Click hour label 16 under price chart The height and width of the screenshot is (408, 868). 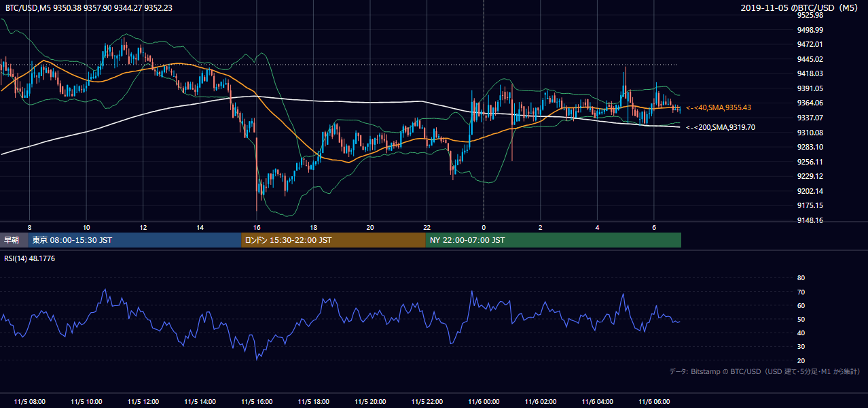[x=256, y=227]
